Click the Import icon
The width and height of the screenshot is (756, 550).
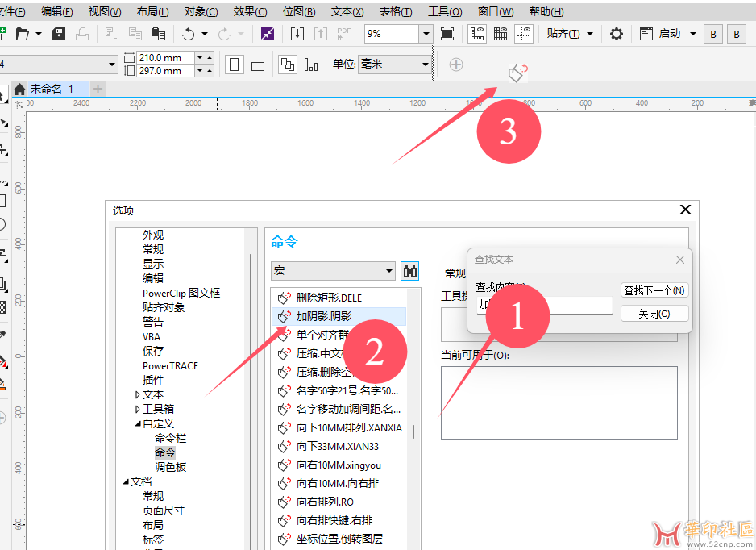click(x=297, y=34)
